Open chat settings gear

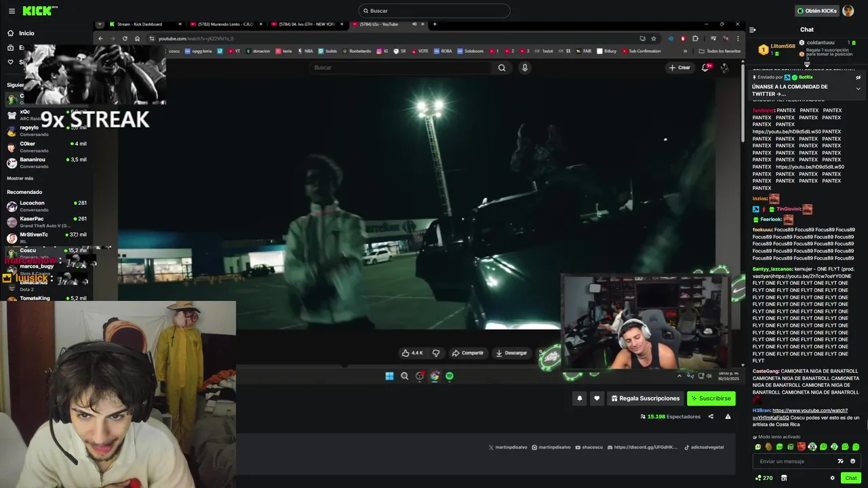(x=833, y=478)
